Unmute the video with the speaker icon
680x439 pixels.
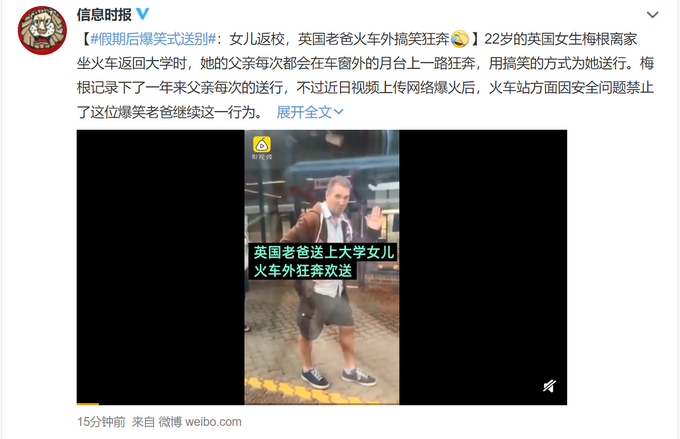tap(549, 386)
